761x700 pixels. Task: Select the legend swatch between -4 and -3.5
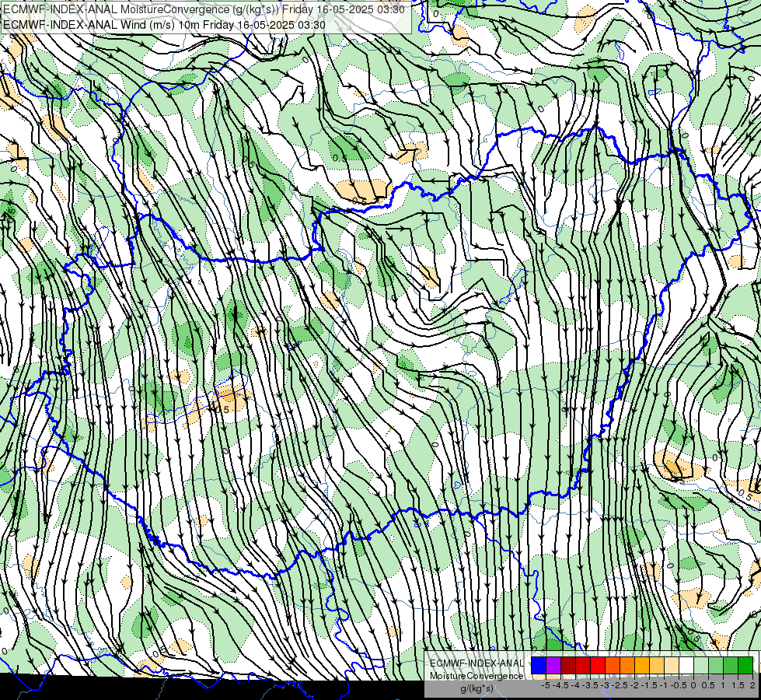(583, 665)
